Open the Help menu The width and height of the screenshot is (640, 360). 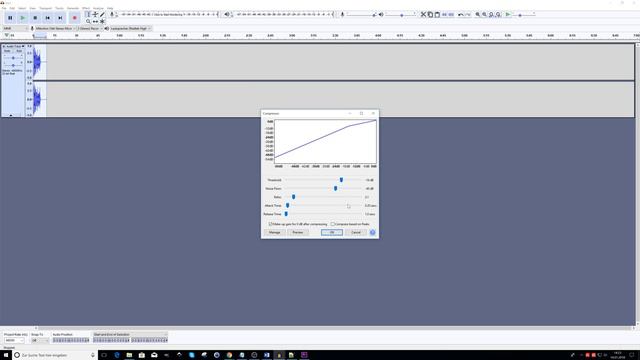click(110, 8)
